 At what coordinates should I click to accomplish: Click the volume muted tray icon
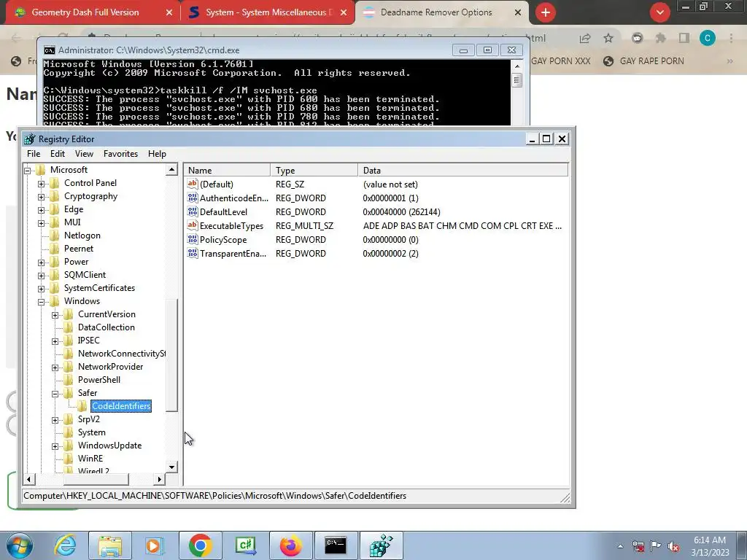click(673, 546)
